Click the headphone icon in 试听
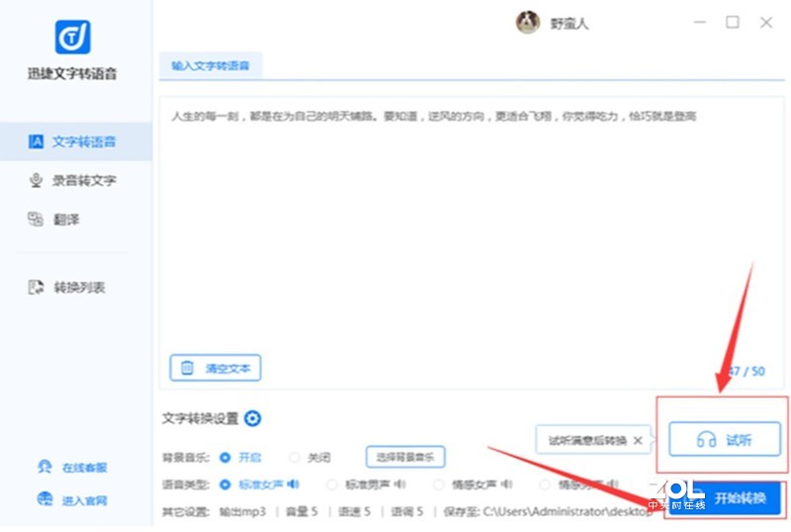 706,440
